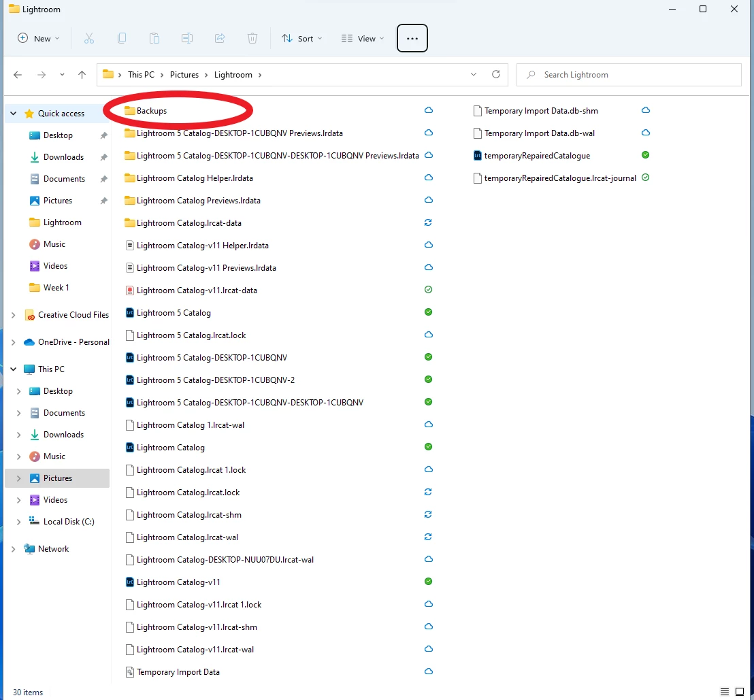This screenshot has height=700, width=754.
Task: Open the View layout dropdown
Action: coord(363,39)
